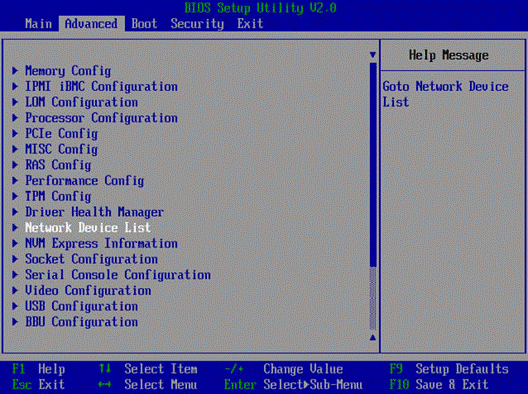Open Serial Console Configuration
This screenshot has height=394, width=528.
coord(118,275)
